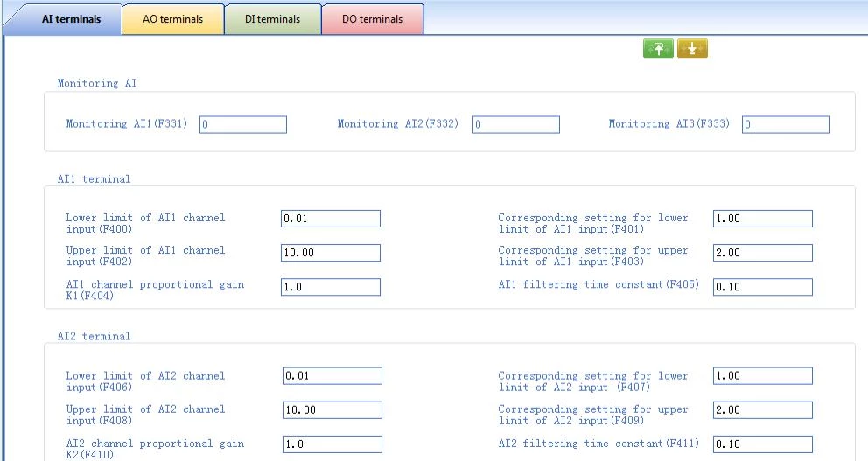Click the Monitoring AI1 (F331) field
This screenshot has height=461, width=868.
pos(243,125)
